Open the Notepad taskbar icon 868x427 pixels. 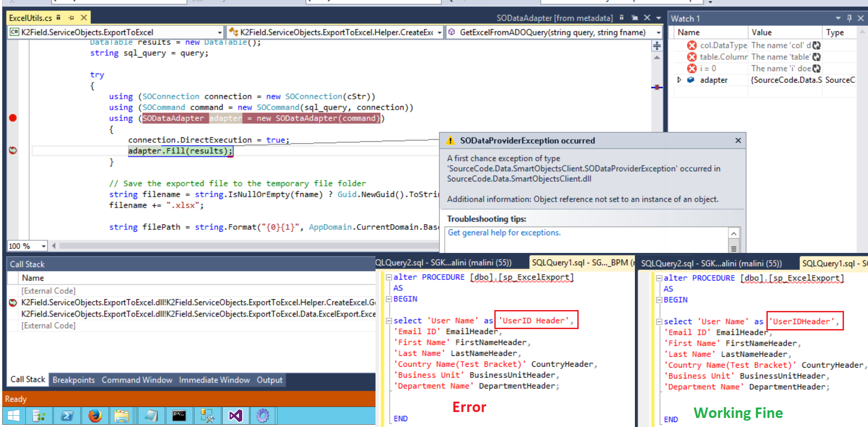[151, 415]
